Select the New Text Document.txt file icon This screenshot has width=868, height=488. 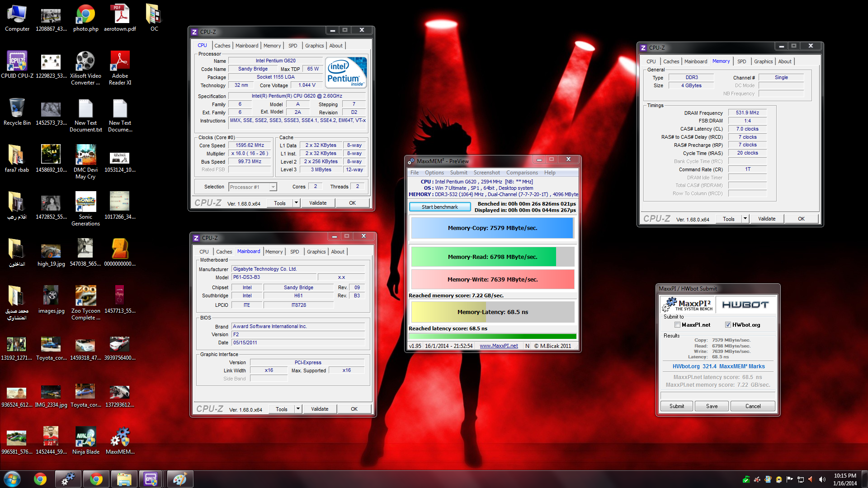[x=85, y=115]
